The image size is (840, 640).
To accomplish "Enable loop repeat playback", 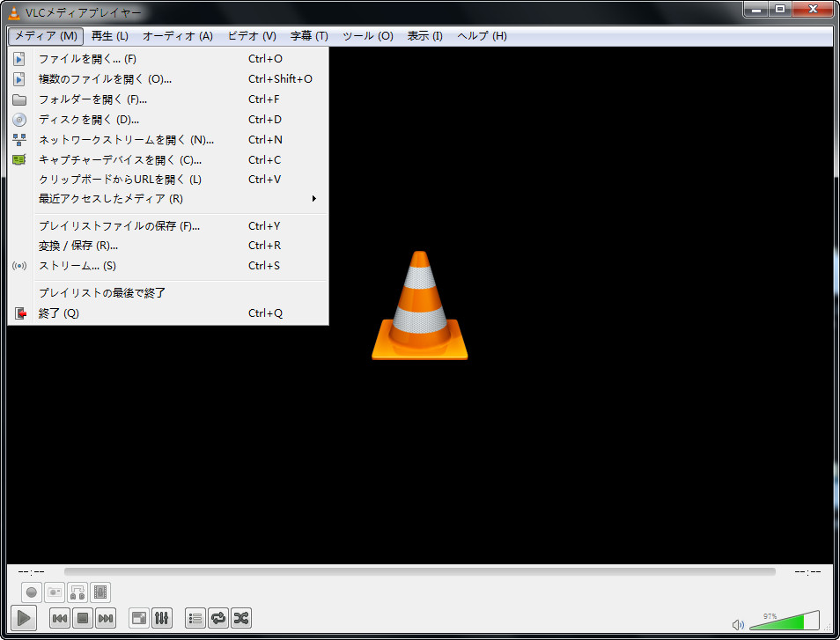I will pyautogui.click(x=217, y=617).
